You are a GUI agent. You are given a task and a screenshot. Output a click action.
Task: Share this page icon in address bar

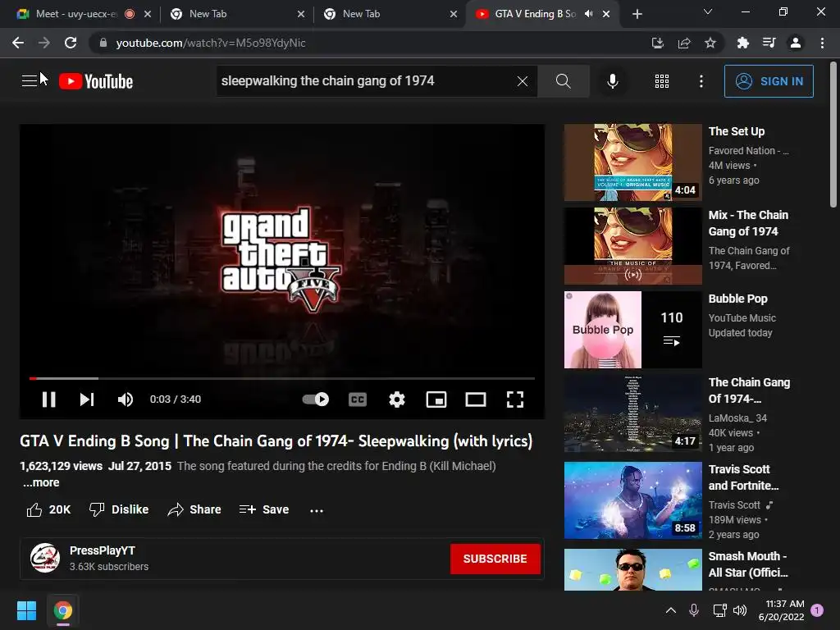684,43
